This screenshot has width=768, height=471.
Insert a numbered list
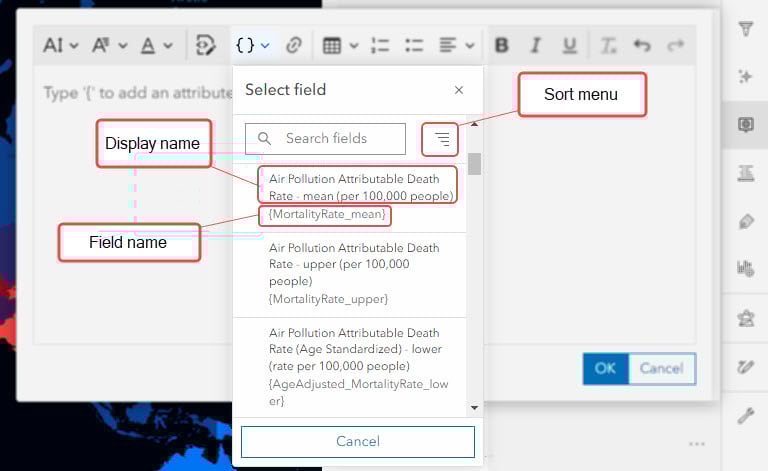(380, 46)
